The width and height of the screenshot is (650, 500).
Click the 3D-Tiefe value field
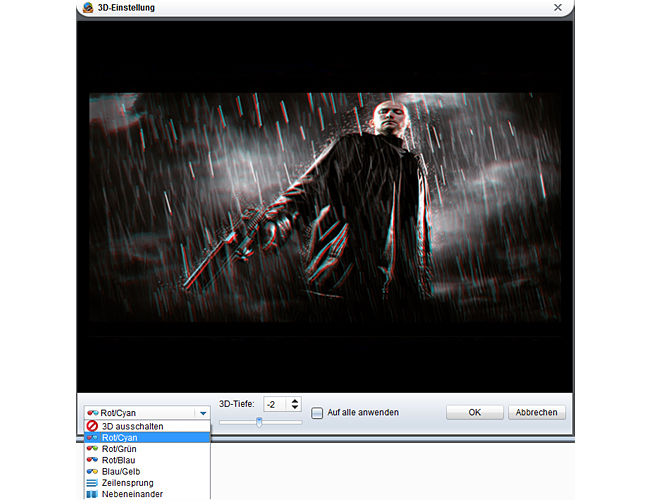tap(276, 404)
